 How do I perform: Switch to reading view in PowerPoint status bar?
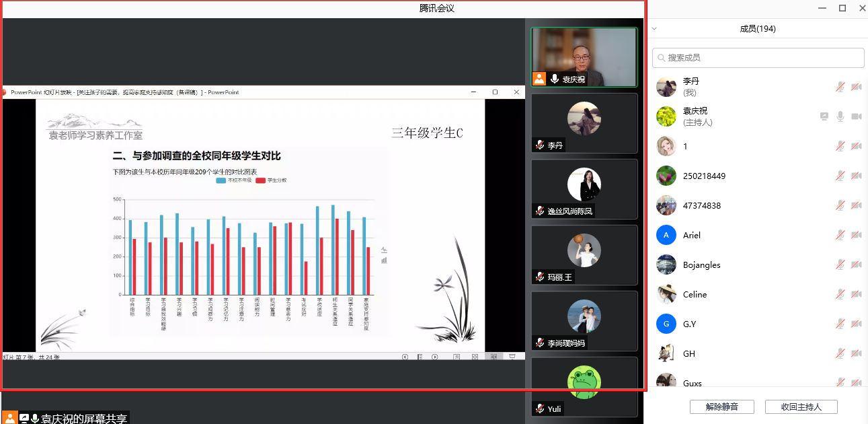[x=494, y=357]
